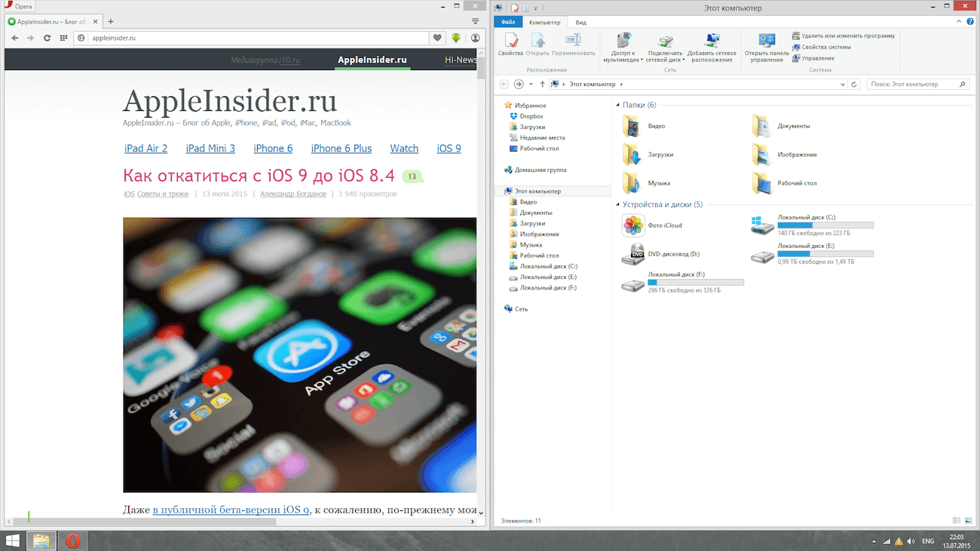Switch to the Компьютер ribbon tab

pyautogui.click(x=544, y=23)
